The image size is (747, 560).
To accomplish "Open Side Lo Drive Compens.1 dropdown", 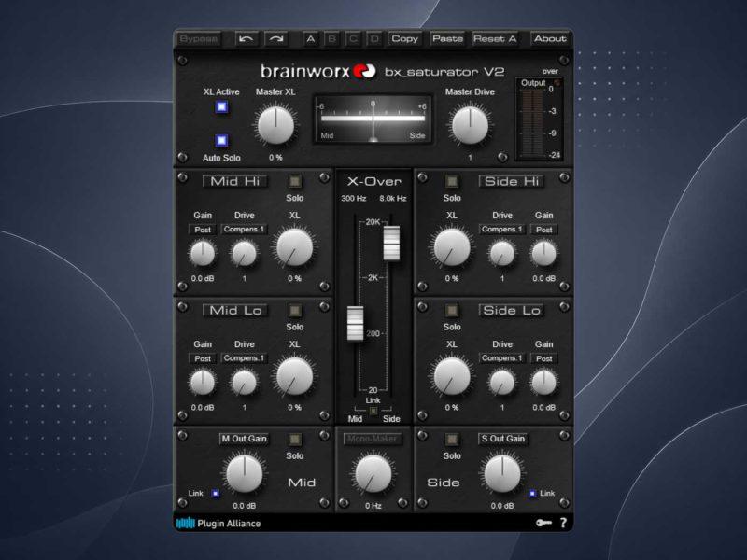I will (502, 358).
